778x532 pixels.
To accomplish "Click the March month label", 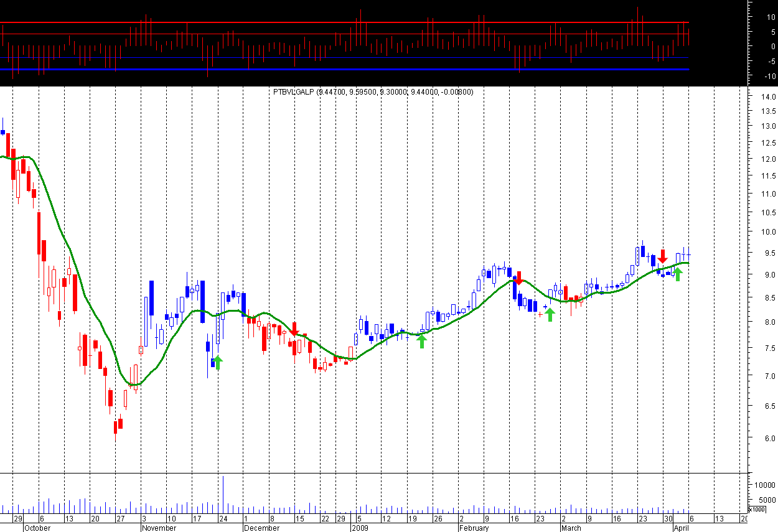I will [x=571, y=528].
